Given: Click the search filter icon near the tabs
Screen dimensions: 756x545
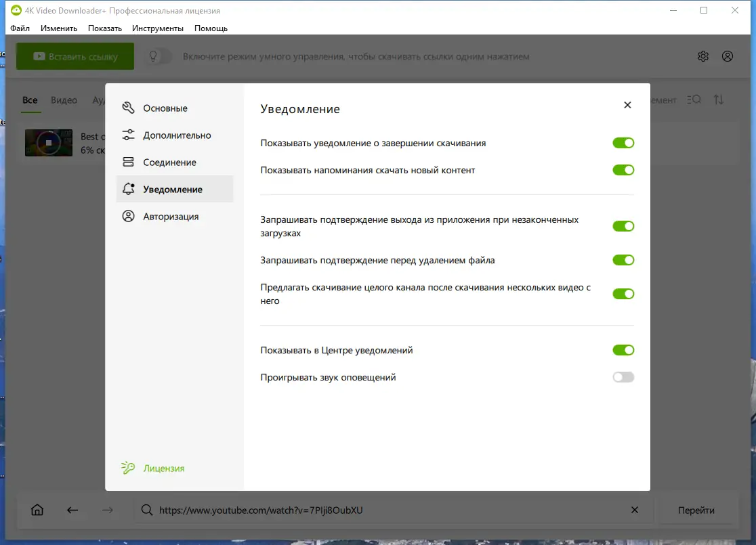Looking at the screenshot, I should pos(693,100).
